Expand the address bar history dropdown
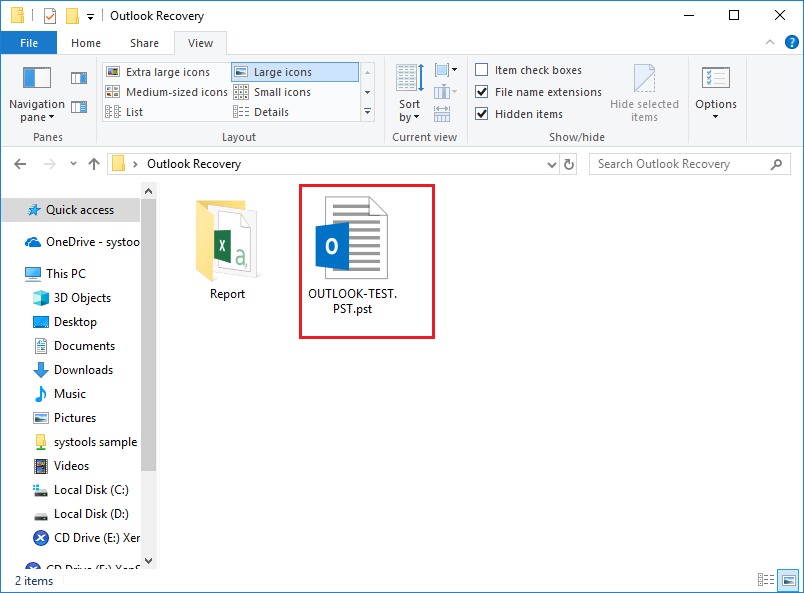The width and height of the screenshot is (804, 593). click(x=552, y=165)
